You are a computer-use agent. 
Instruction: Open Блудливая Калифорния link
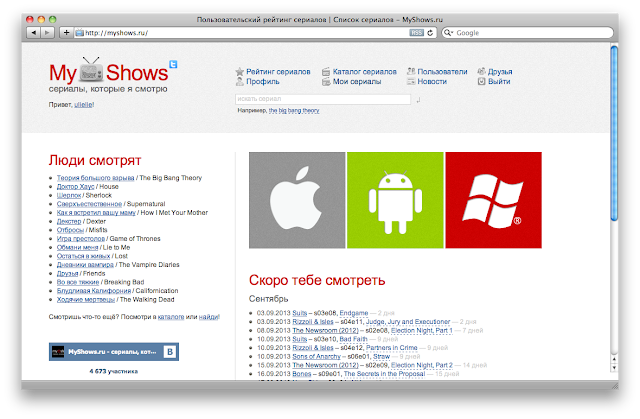pyautogui.click(x=94, y=291)
